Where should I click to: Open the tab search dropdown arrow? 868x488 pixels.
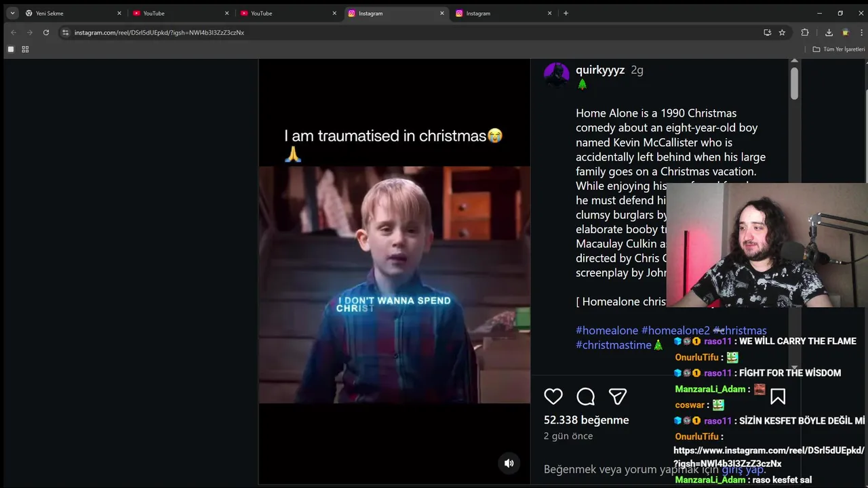[12, 13]
